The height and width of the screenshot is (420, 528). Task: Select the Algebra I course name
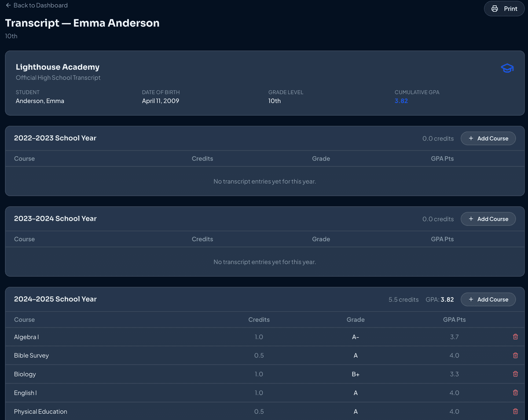point(26,337)
